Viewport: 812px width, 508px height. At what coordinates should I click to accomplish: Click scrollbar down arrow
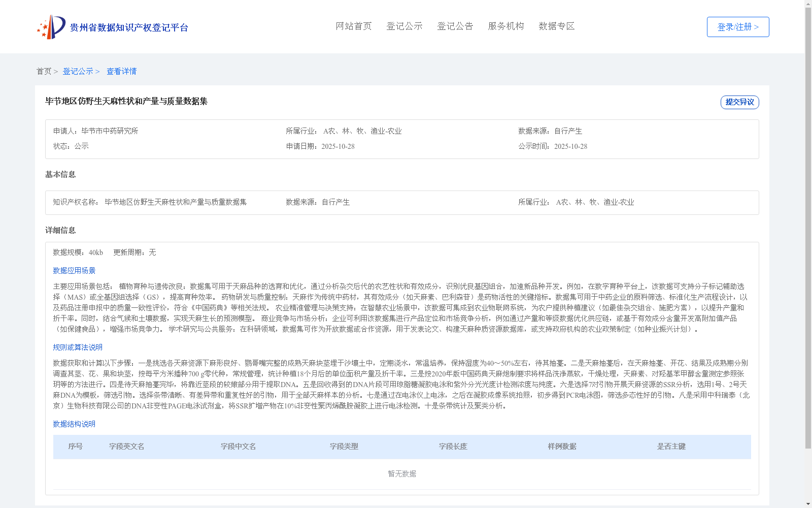808,504
